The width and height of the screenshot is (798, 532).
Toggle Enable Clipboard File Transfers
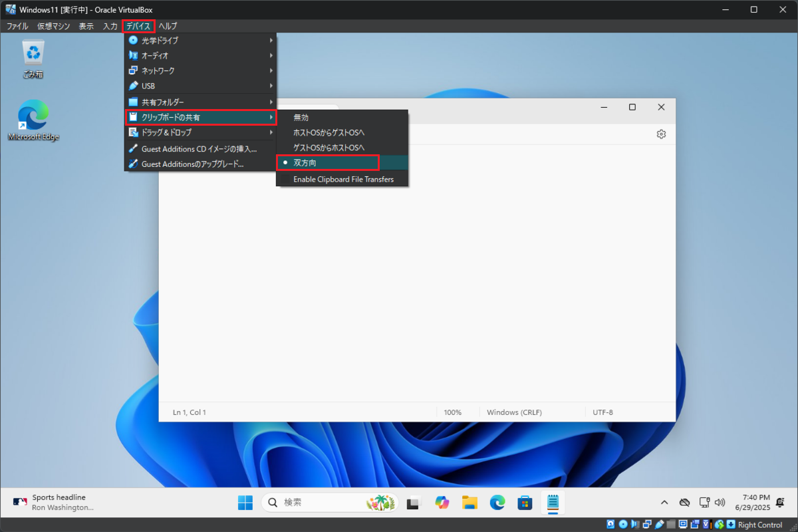[342, 180]
